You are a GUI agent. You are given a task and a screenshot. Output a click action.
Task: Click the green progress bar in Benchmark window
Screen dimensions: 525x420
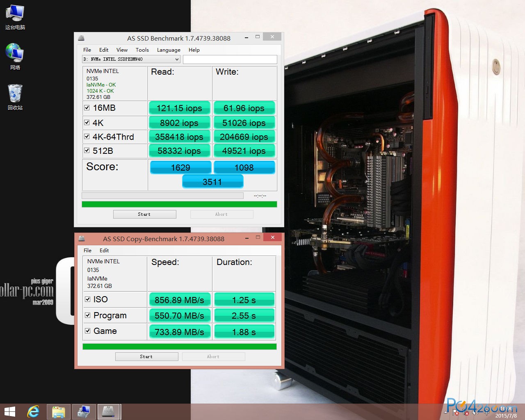pyautogui.click(x=179, y=204)
